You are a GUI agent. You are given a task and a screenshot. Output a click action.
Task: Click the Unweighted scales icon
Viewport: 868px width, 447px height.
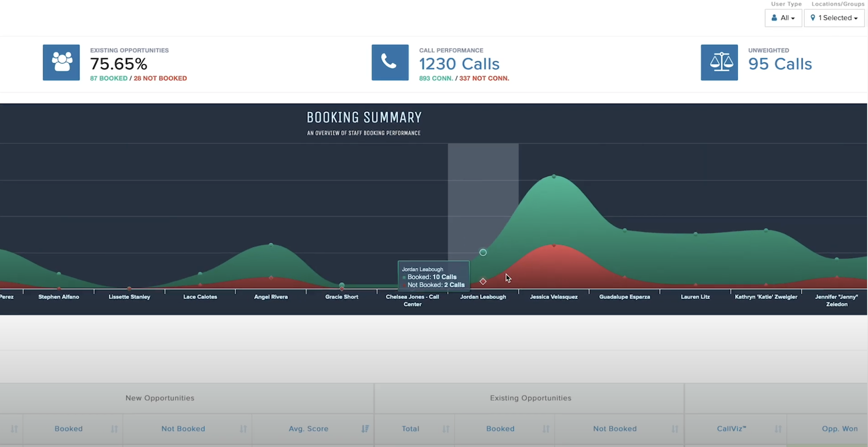pos(719,62)
